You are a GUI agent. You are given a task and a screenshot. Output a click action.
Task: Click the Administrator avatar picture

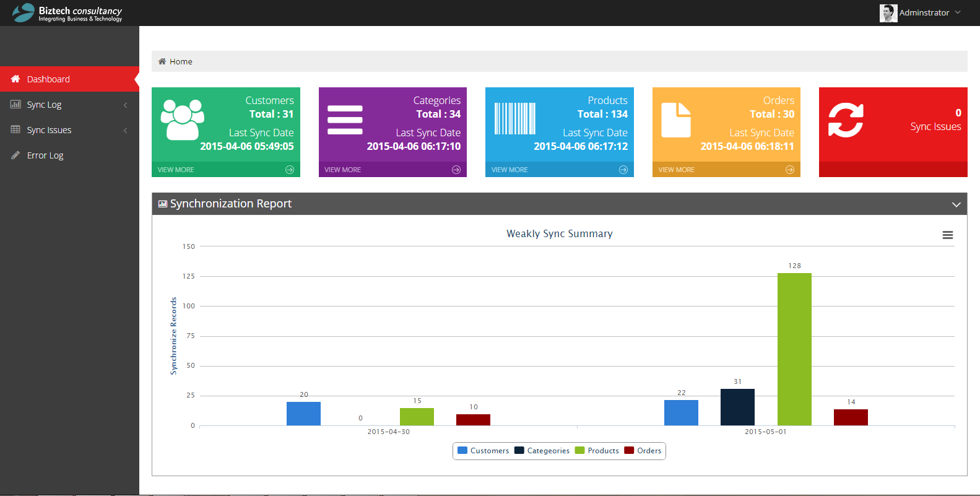(x=888, y=13)
